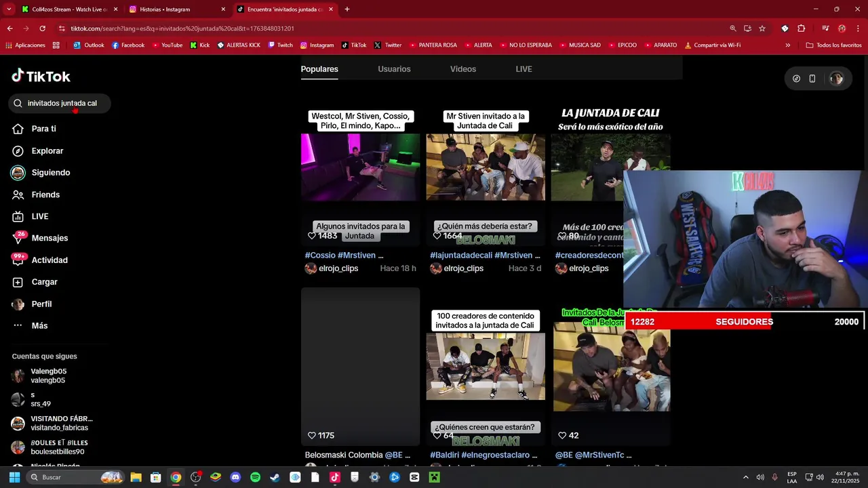Click the search box with 'inivitados juntada cal'
The height and width of the screenshot is (488, 868).
(60, 103)
